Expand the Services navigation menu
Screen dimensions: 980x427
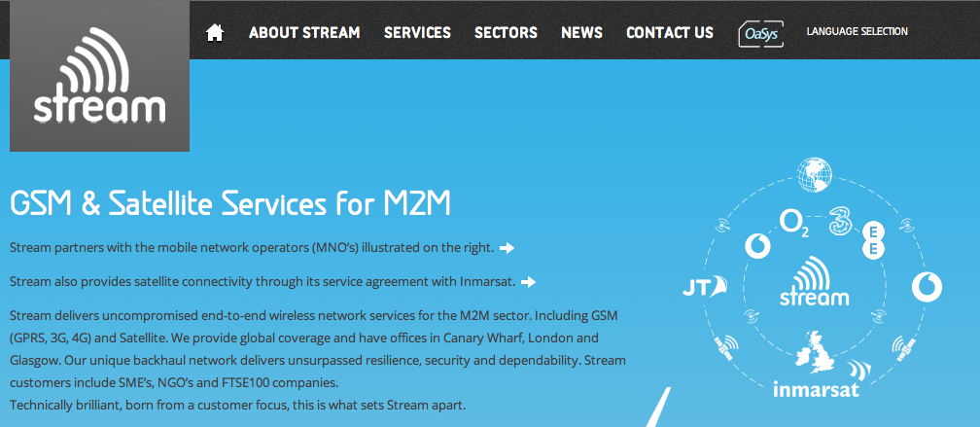(417, 33)
